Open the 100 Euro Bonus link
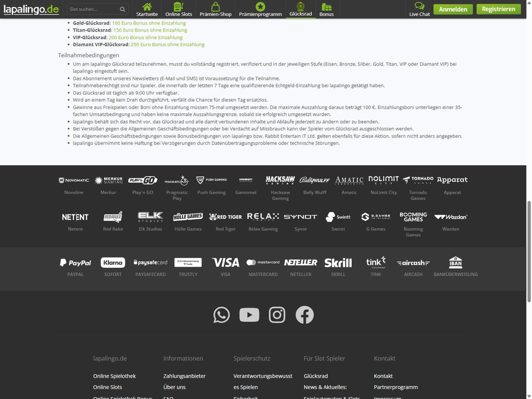Viewport: 532px width, 399px height. coord(149,23)
